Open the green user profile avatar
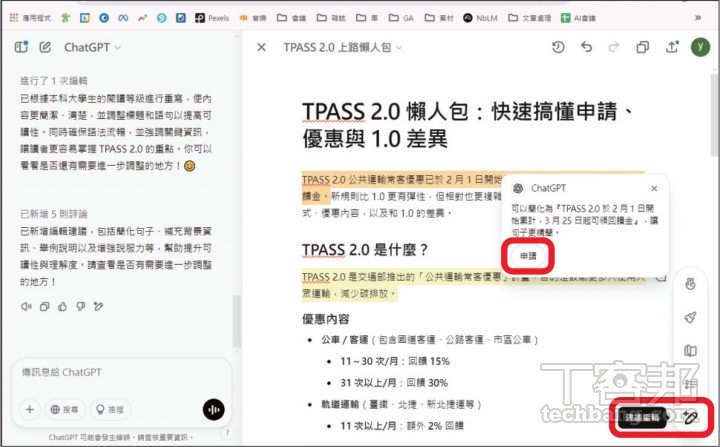 coord(700,47)
